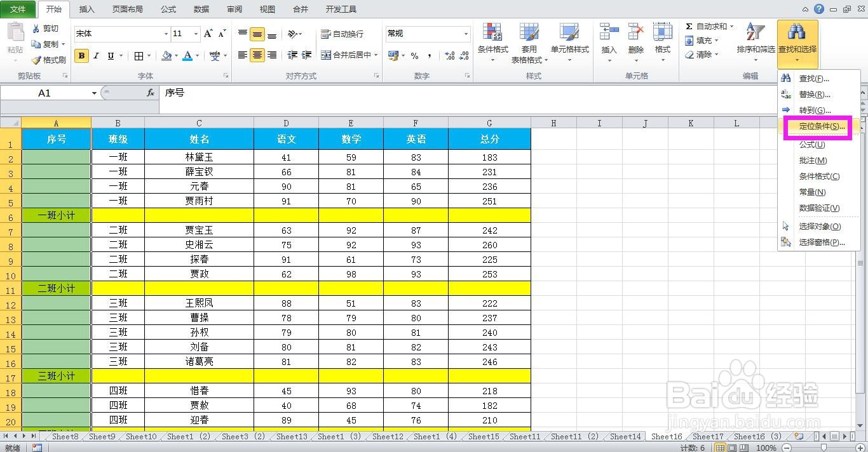Open the Cell Styles gallery
This screenshot has width=868, height=452.
571,42
